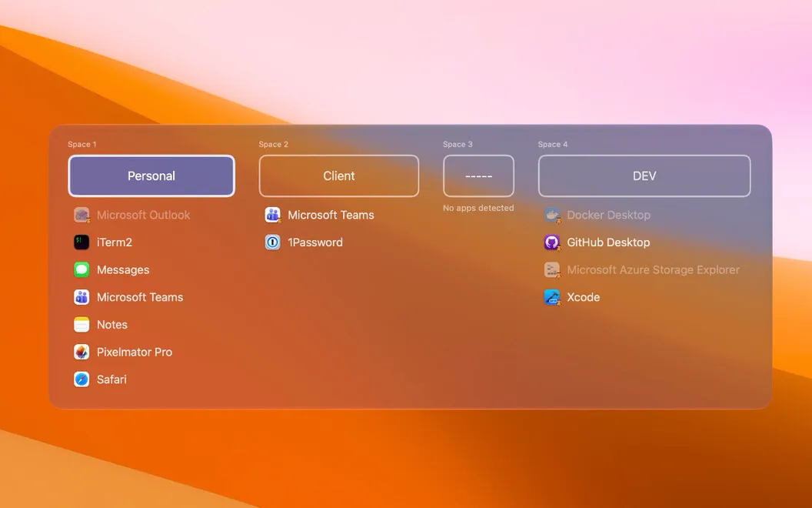Viewport: 812px width, 508px height.
Task: Choose the Xcode app name
Action: click(x=583, y=297)
